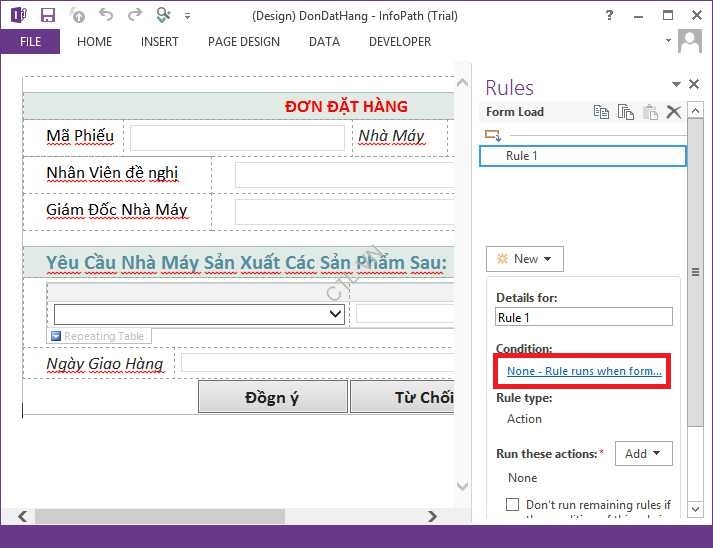The height and width of the screenshot is (548, 713).
Task: Click the Save icon in quick access toolbar
Action: [48, 15]
